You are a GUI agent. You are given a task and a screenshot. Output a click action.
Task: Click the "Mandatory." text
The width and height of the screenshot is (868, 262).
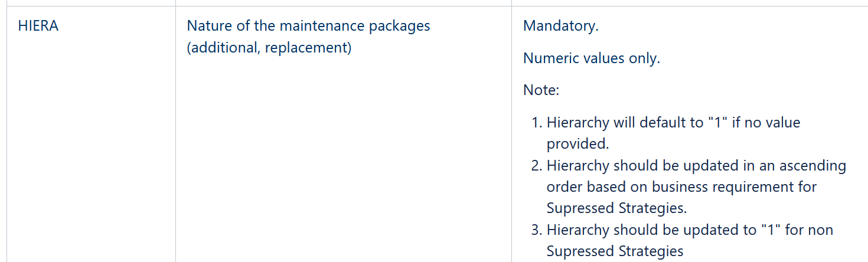[560, 27]
